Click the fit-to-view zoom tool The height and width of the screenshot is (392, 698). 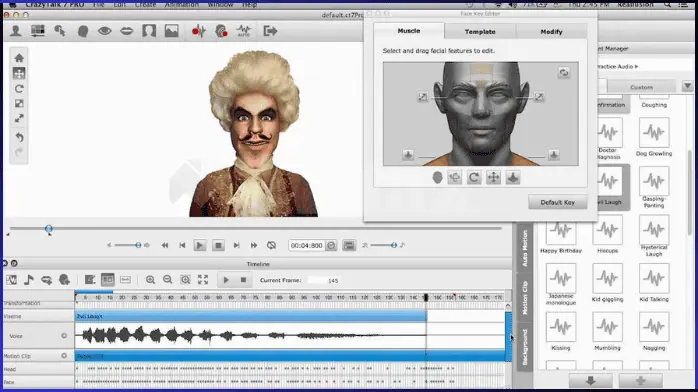[x=19, y=104]
